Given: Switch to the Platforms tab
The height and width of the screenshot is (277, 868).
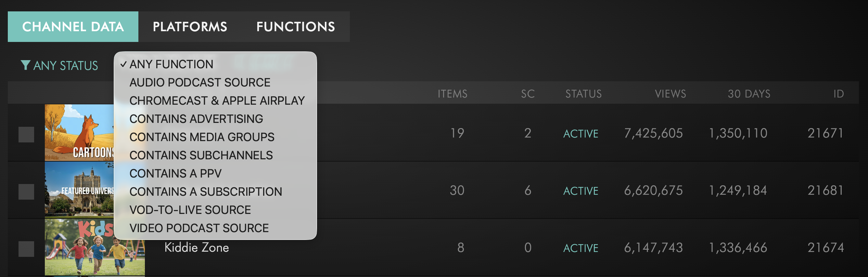Looking at the screenshot, I should (x=190, y=27).
